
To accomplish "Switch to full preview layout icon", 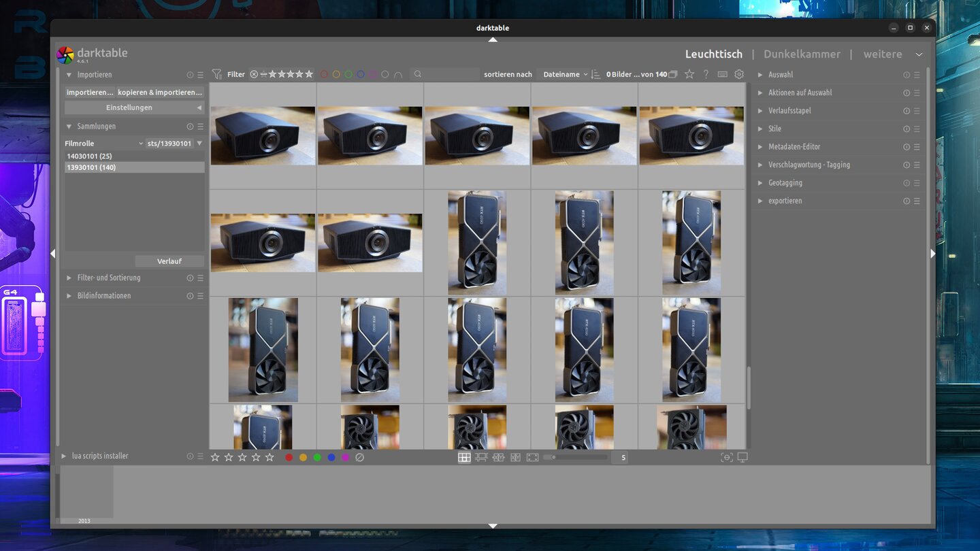I will point(533,458).
